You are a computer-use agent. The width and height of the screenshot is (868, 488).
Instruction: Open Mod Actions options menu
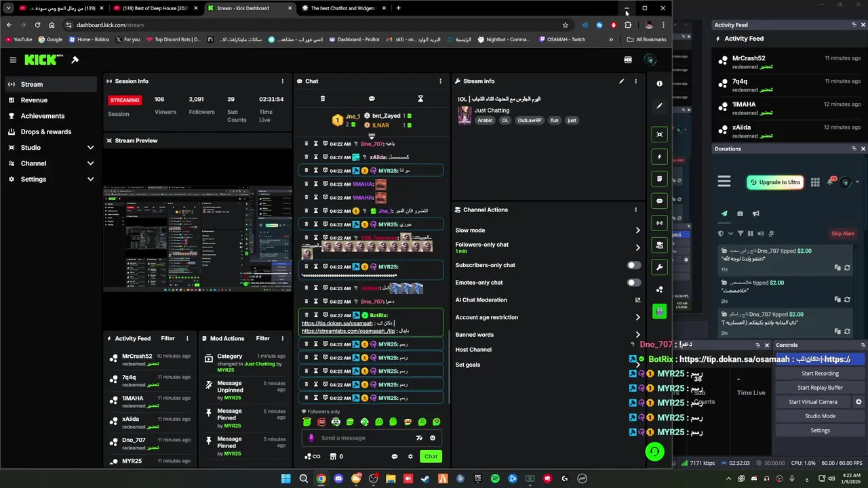pyautogui.click(x=283, y=338)
